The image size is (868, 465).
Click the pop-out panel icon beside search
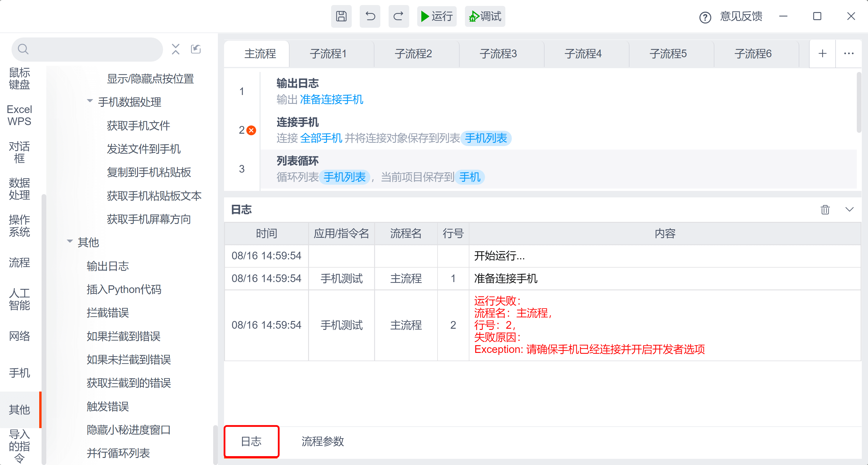pos(196,49)
